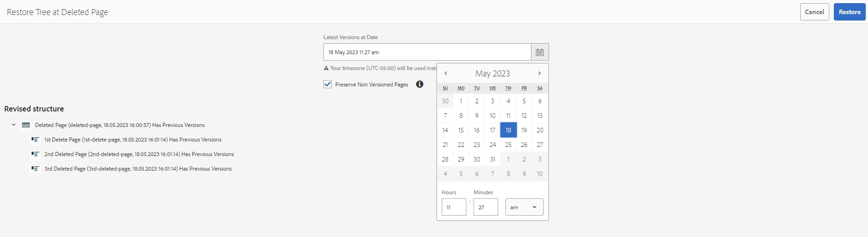Viewport: 868px width, 237px height.
Task: Click the 1st Delete Page icon
Action: [35, 140]
